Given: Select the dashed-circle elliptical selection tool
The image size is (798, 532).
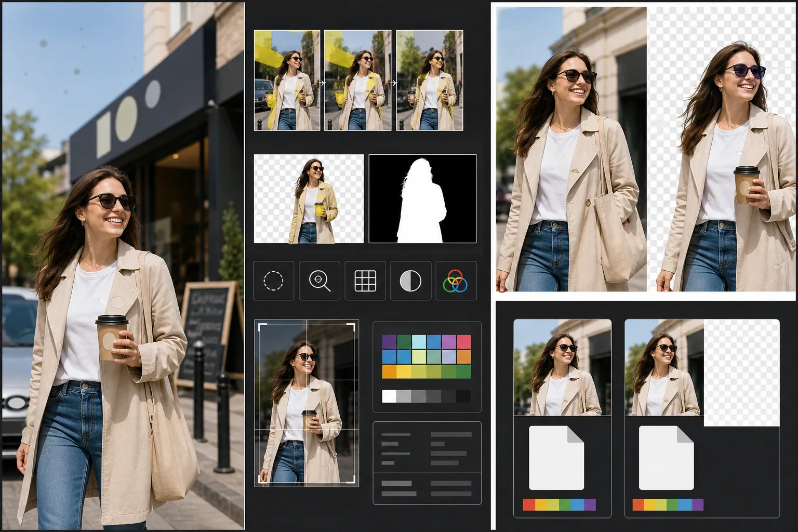Looking at the screenshot, I should coord(273,281).
